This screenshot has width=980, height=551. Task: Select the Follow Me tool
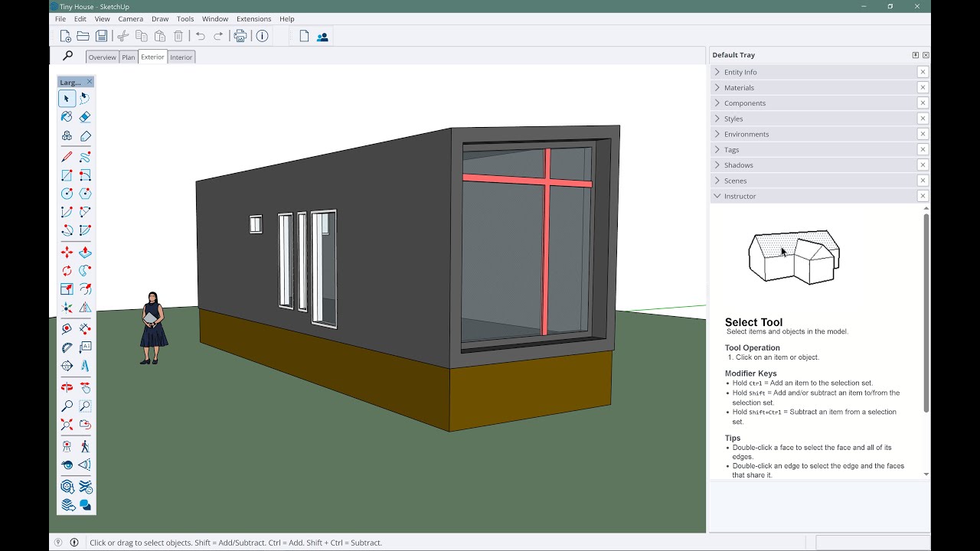[x=85, y=271]
